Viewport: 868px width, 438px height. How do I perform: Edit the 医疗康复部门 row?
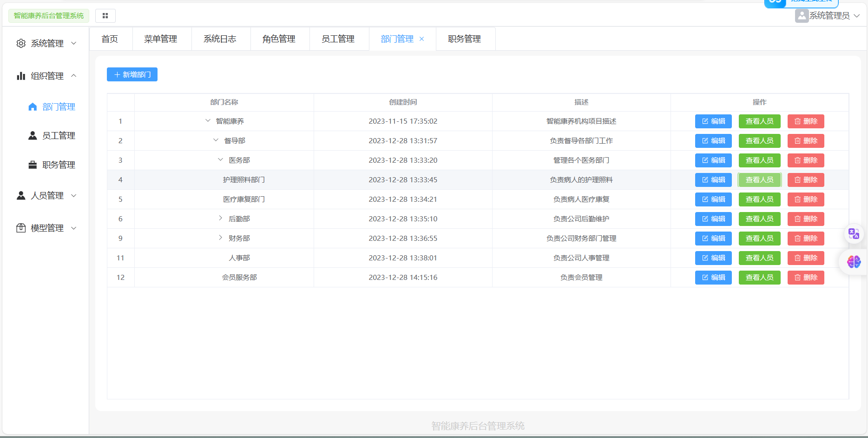pos(713,199)
